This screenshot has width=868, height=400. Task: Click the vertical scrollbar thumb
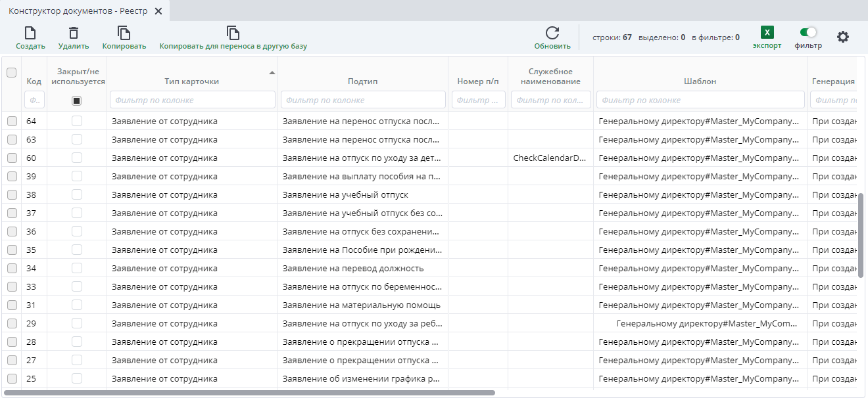861,235
